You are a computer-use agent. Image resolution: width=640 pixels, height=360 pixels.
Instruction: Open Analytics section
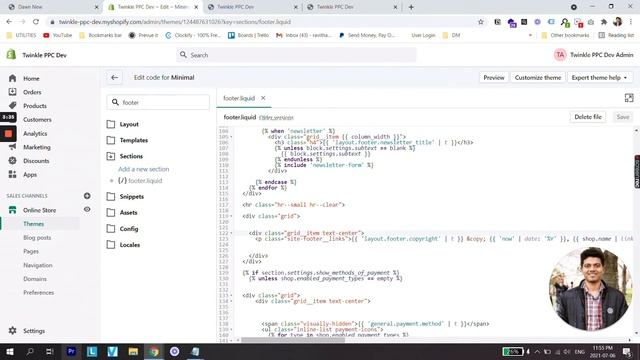coord(35,133)
